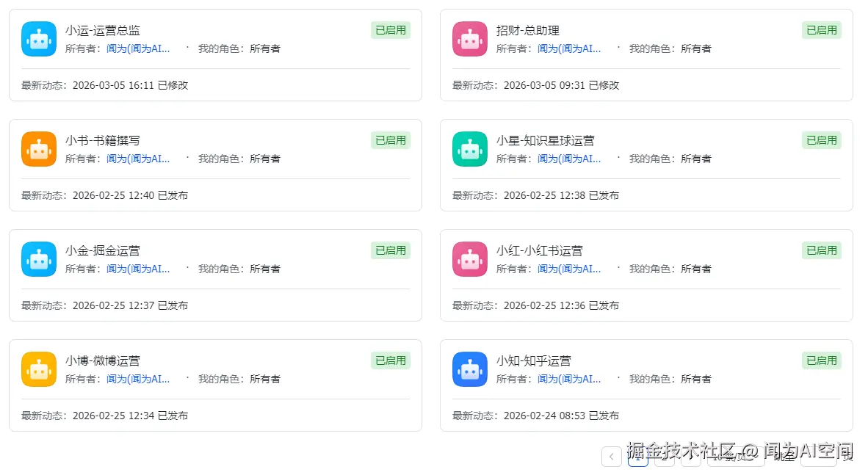868x475 pixels.
Task: Open the 小星-知识星球运营 card title
Action: click(545, 141)
